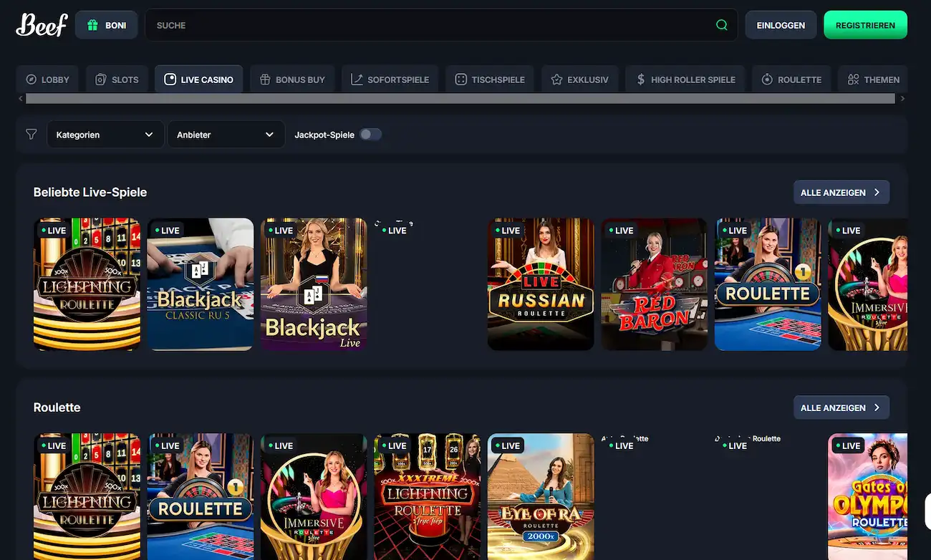
Task: Open the Themen tab
Action: 872,79
